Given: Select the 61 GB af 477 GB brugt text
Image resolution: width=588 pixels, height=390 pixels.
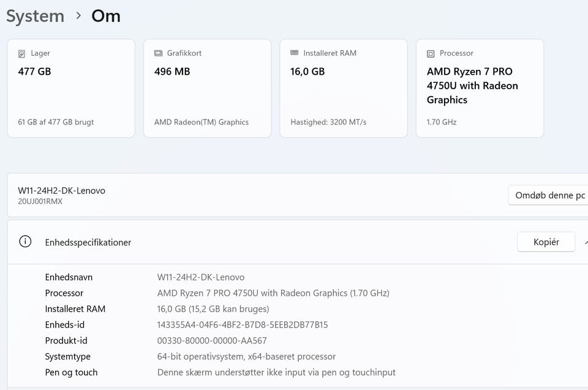Looking at the screenshot, I should 56,122.
